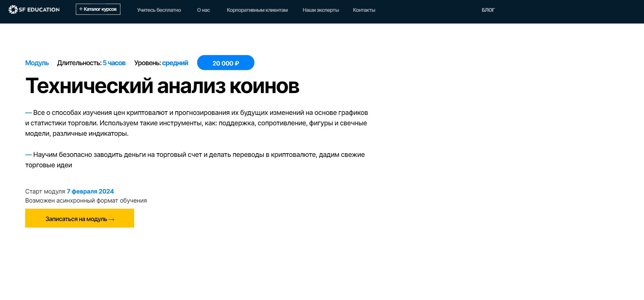This screenshot has height=300, width=644.
Task: Go to Учитесь бесплатно in navigation
Action: pos(159,10)
